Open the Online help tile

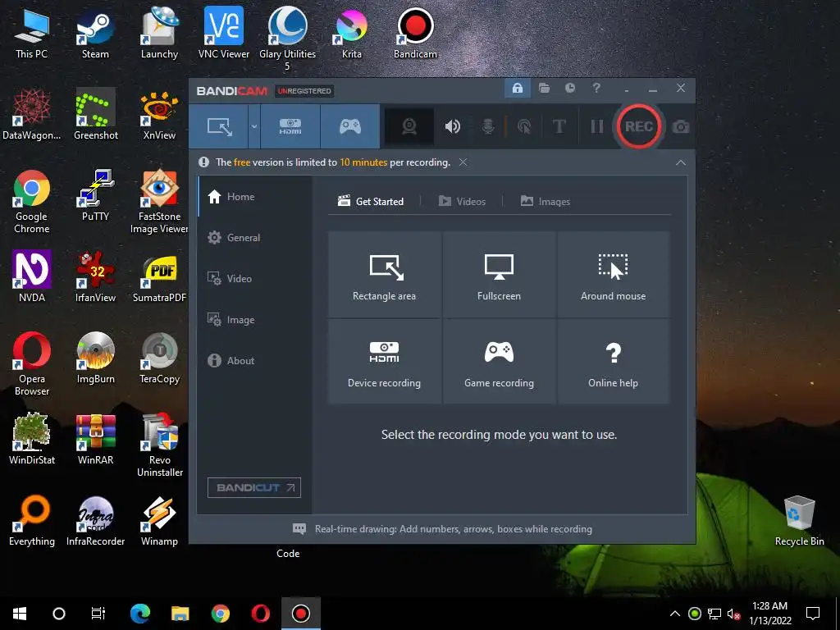614,362
